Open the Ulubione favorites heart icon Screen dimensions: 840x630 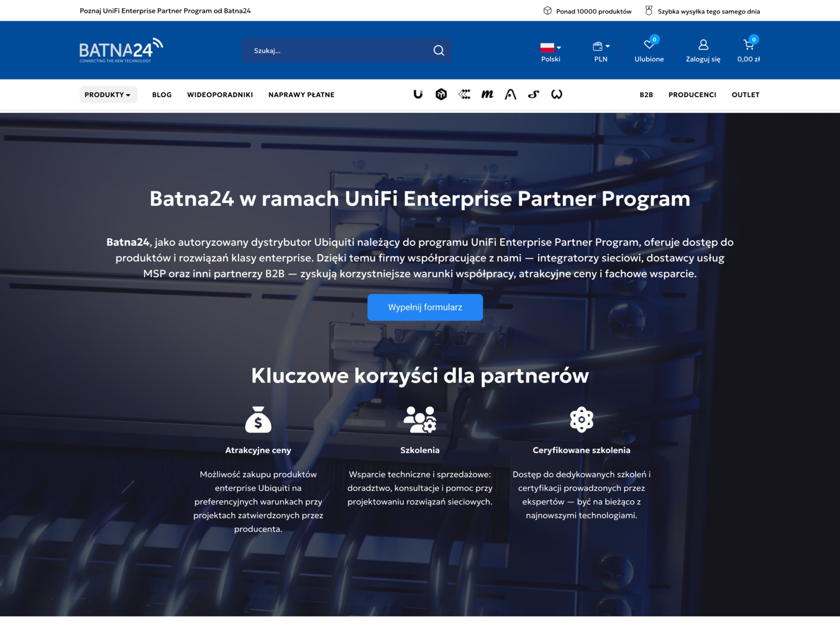click(649, 44)
